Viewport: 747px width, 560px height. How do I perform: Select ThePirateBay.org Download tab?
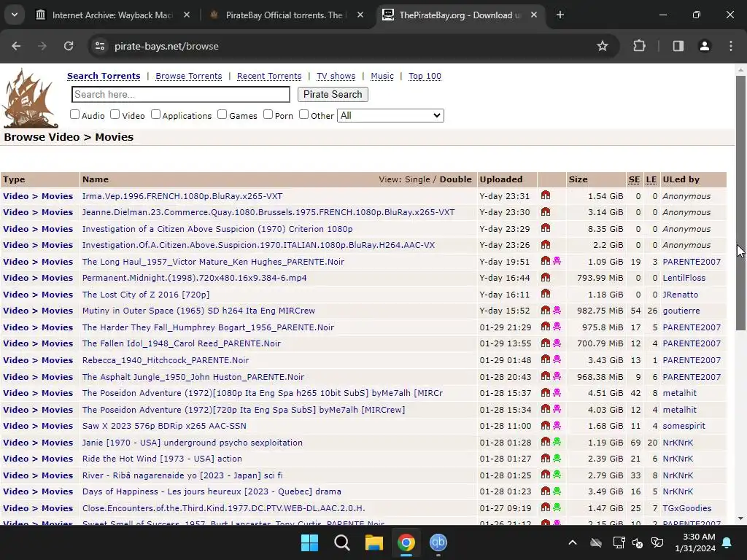click(460, 15)
